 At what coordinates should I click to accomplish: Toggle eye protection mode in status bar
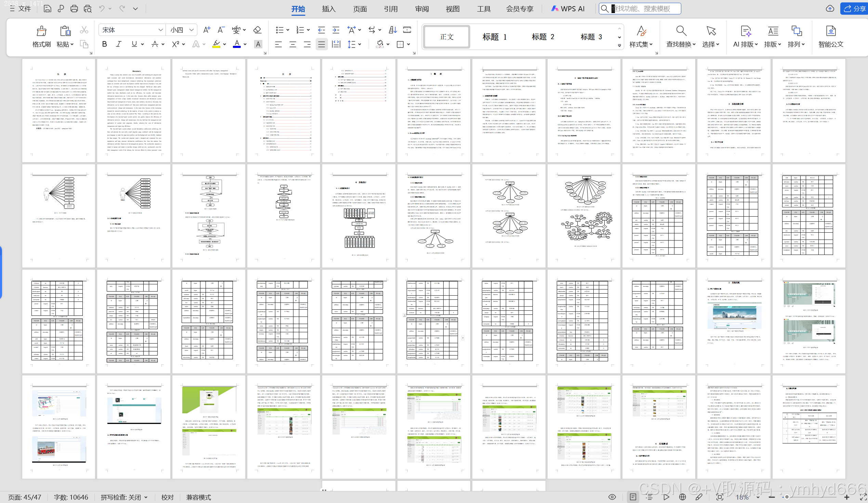coord(612,497)
